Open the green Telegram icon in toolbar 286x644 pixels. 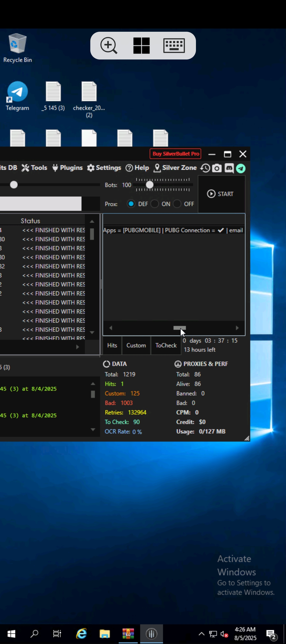coord(241,168)
